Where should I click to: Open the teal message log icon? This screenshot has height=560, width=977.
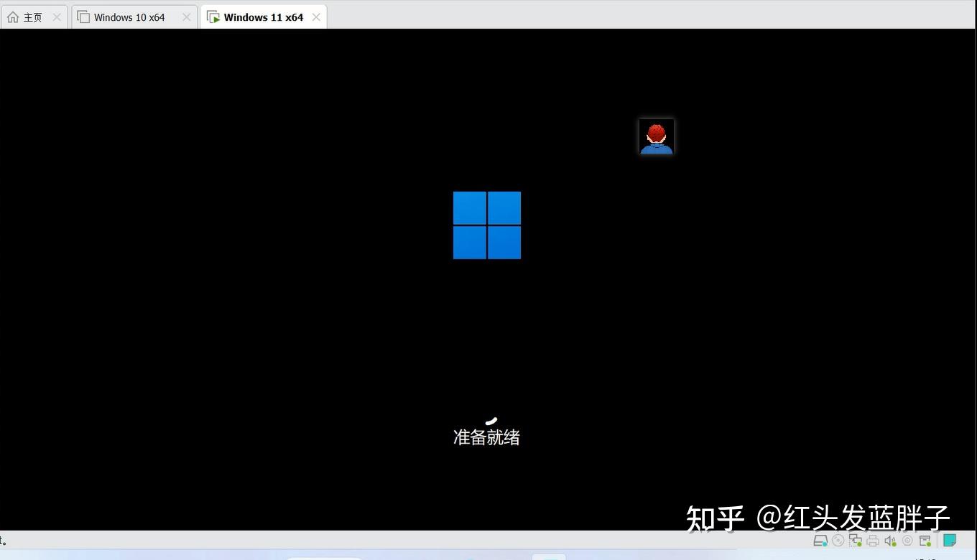(950, 540)
